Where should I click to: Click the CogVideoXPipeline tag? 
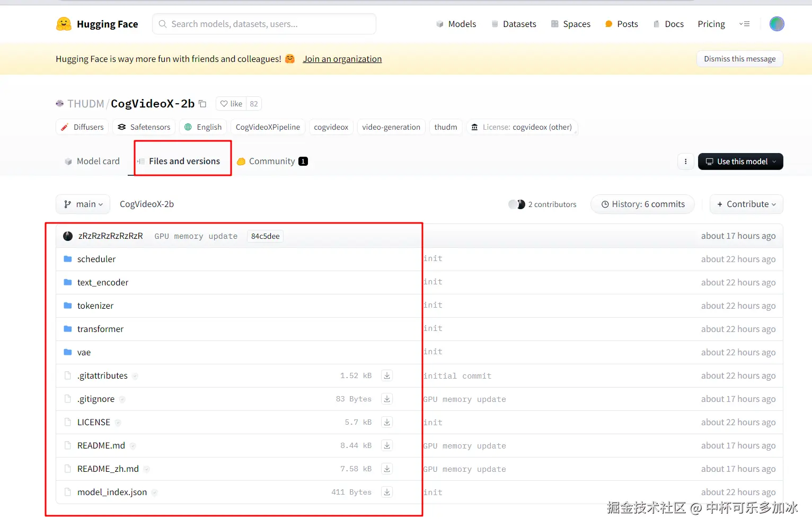(x=268, y=127)
